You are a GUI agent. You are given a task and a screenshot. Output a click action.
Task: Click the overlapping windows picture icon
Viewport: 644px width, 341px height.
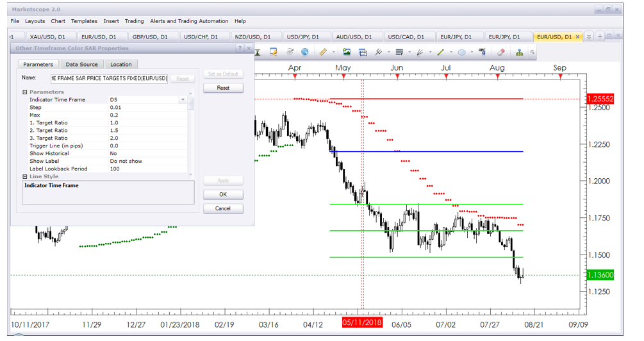[x=362, y=52]
